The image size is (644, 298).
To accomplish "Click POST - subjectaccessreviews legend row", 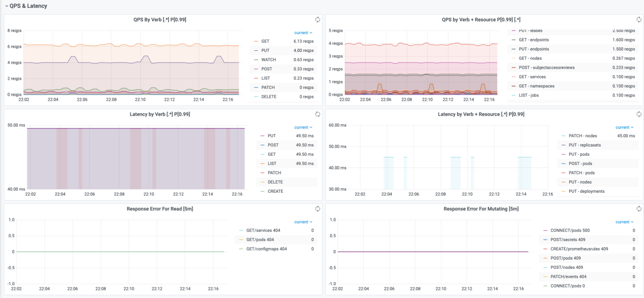I will click(x=546, y=67).
